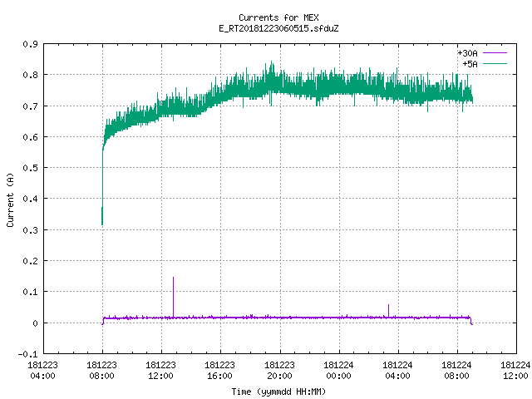Click the x-axis label '181223 04:00'
Screen dimensions: 532x399
(42, 371)
